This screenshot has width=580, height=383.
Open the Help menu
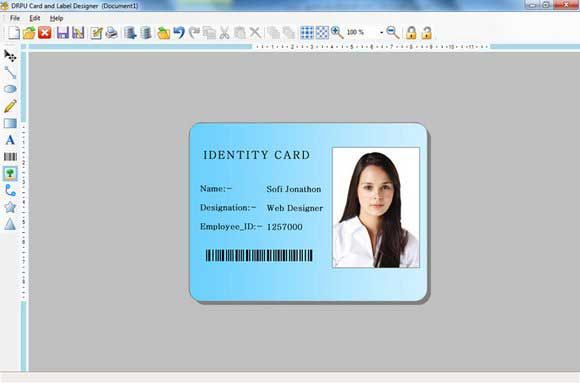pos(57,18)
